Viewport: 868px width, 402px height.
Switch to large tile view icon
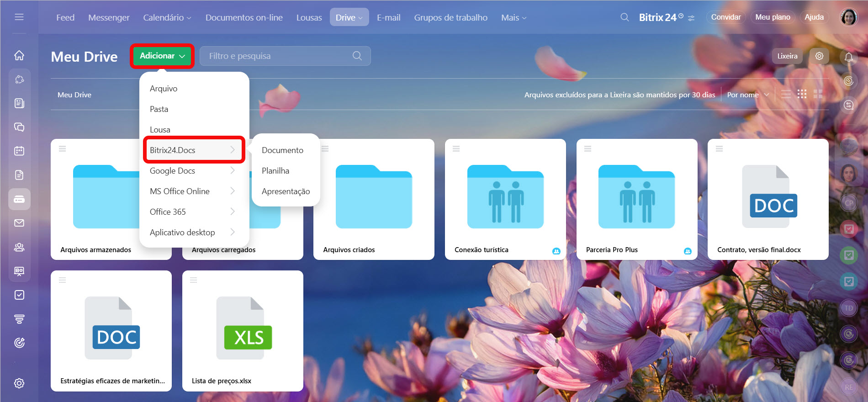pyautogui.click(x=818, y=94)
